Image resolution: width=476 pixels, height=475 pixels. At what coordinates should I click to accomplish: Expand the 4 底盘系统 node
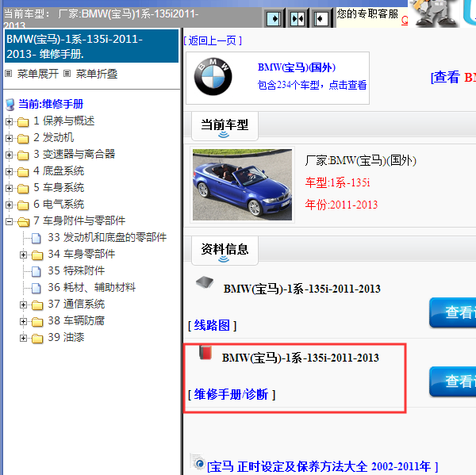[9, 172]
